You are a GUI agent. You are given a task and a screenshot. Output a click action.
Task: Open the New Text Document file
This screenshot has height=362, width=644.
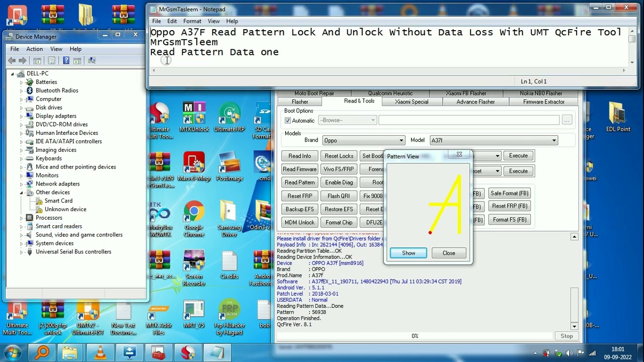tap(123, 318)
